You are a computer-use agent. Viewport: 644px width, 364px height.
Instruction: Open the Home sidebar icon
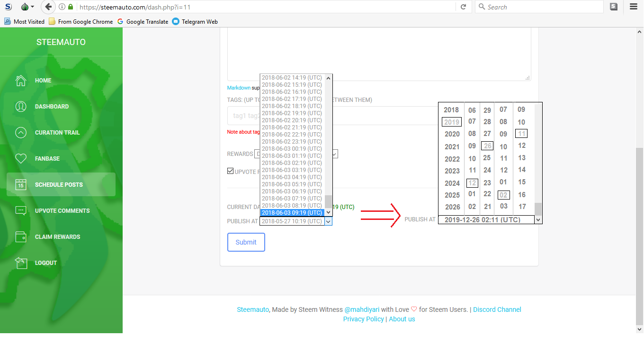coord(21,81)
